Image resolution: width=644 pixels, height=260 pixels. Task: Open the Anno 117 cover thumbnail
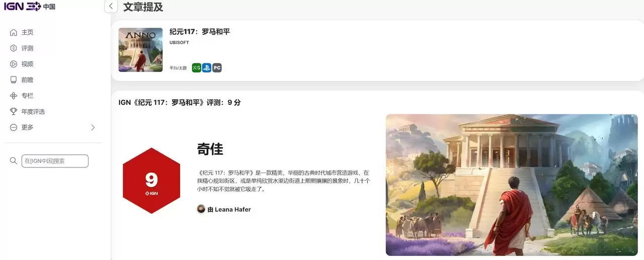[140, 50]
